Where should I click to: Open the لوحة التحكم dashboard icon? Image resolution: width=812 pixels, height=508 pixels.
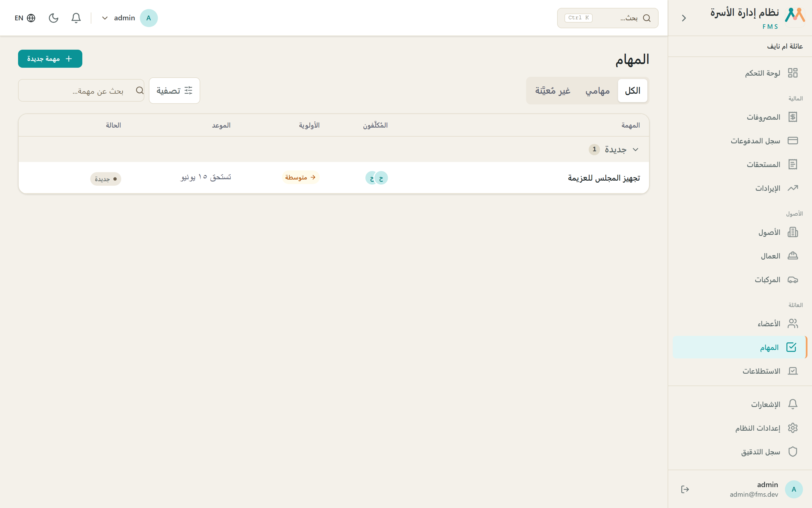point(793,73)
